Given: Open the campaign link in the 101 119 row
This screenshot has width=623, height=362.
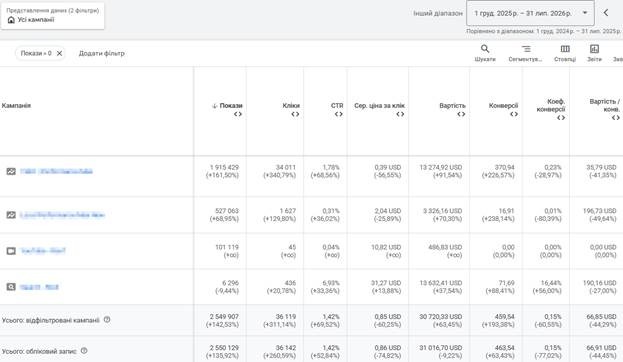Looking at the screenshot, I should click(43, 251).
